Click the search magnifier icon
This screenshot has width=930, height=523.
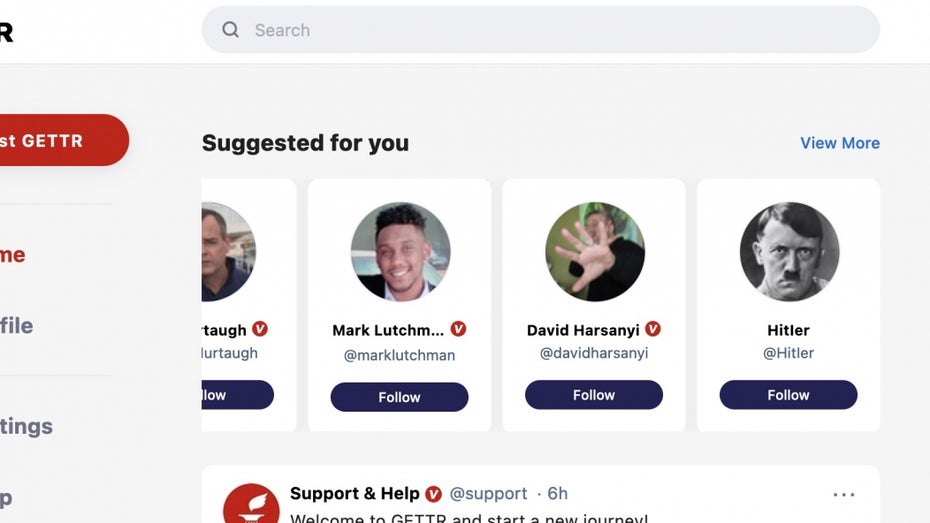tap(230, 30)
